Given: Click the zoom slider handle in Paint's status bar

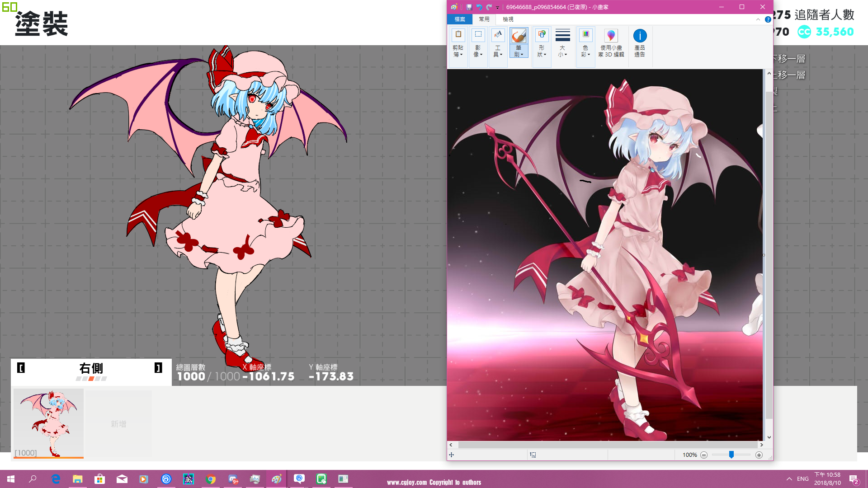Looking at the screenshot, I should (731, 455).
